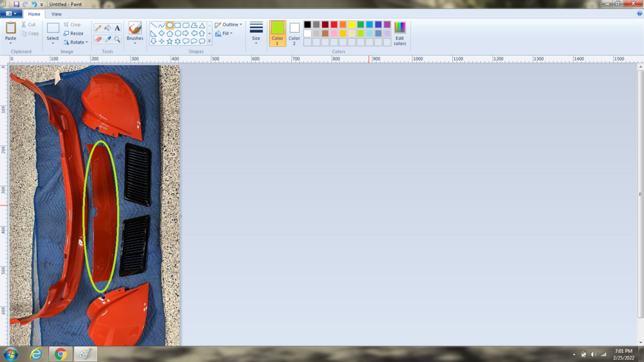Choose the Diamond shape

tap(162, 33)
